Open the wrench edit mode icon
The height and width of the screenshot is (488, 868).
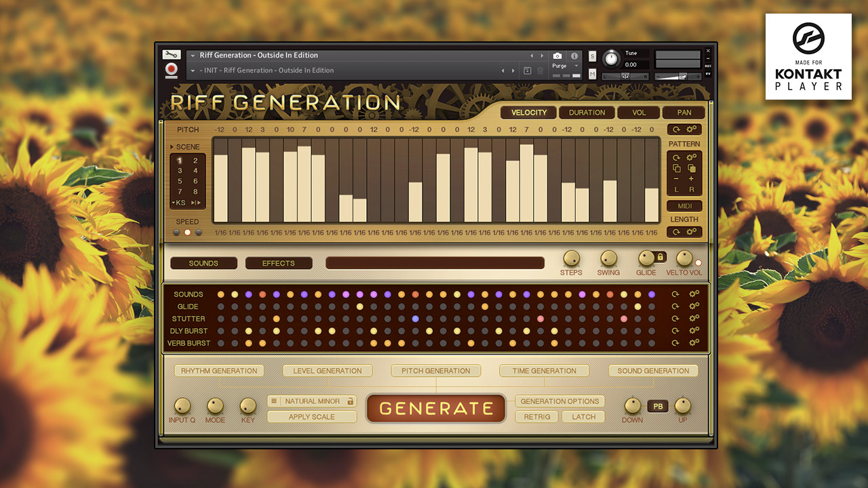(x=171, y=55)
